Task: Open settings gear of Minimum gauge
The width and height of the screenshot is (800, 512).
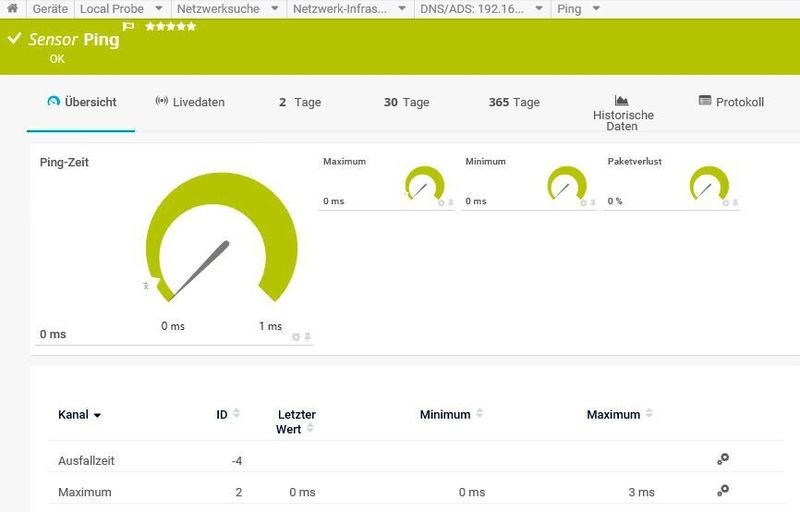Action: point(584,203)
